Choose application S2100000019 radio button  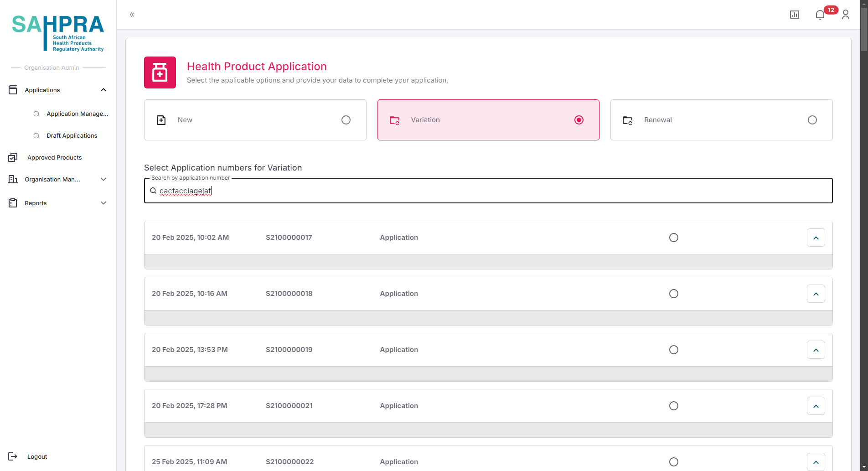[673, 350]
